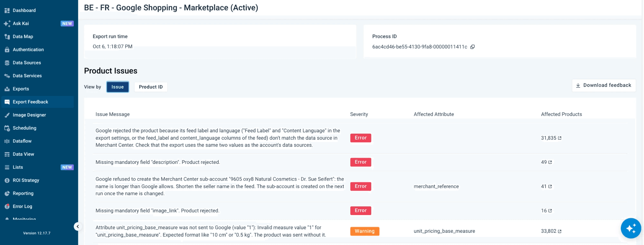Open Export Feedback menu item
This screenshot has width=644, height=245.
pos(37,102)
